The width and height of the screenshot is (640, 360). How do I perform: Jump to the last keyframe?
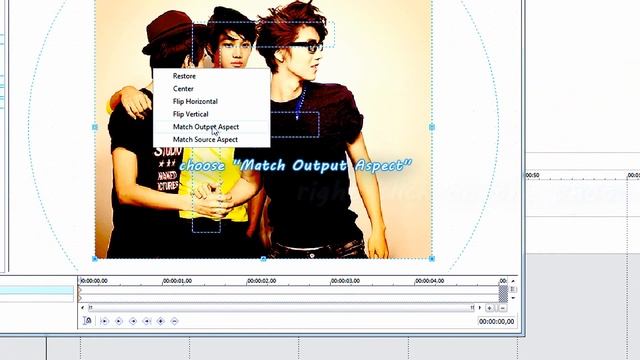point(147,321)
